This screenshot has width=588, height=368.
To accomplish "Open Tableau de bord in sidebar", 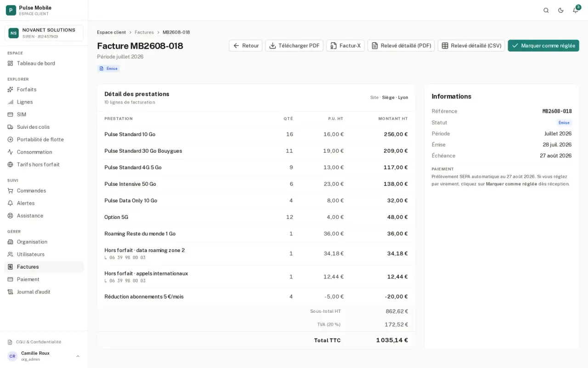I will (44, 63).
